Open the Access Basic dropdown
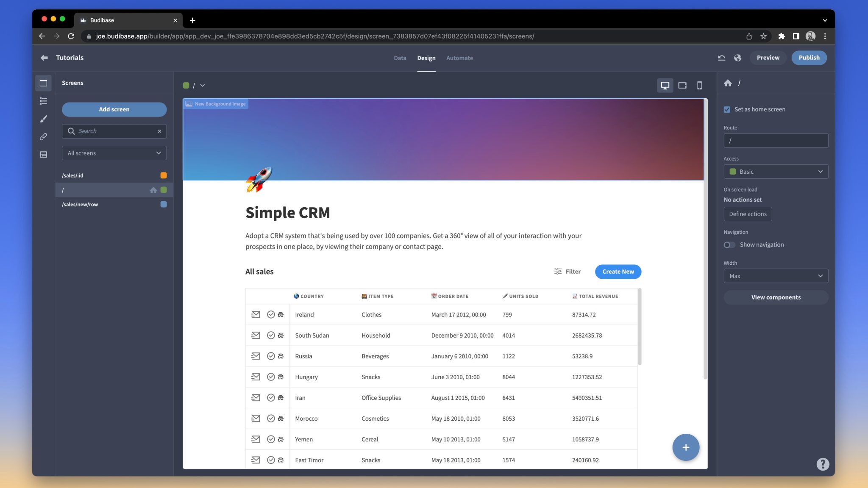Viewport: 868px width, 488px height. tap(776, 172)
